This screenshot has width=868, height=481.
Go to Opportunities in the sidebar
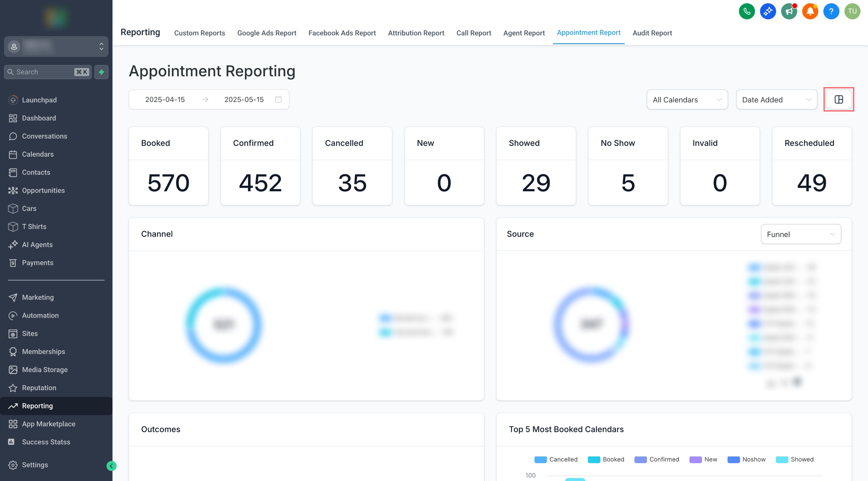click(x=43, y=190)
